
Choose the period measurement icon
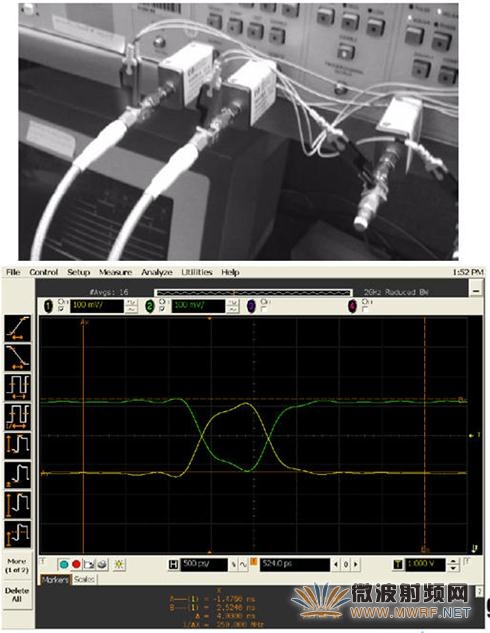tap(18, 387)
